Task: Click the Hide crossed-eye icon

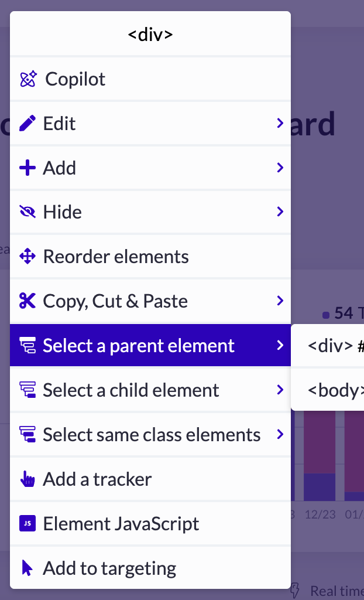Action: (x=28, y=212)
